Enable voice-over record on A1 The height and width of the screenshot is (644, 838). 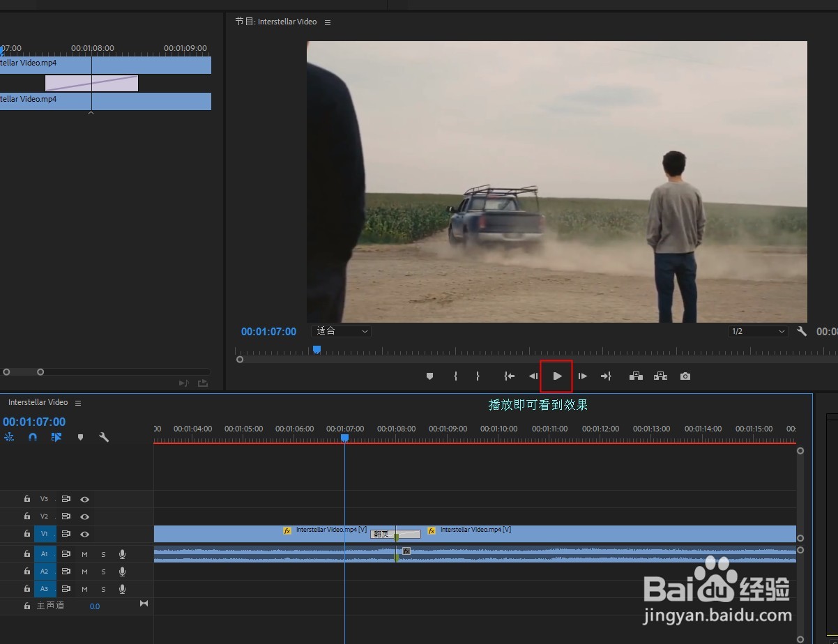tap(122, 554)
